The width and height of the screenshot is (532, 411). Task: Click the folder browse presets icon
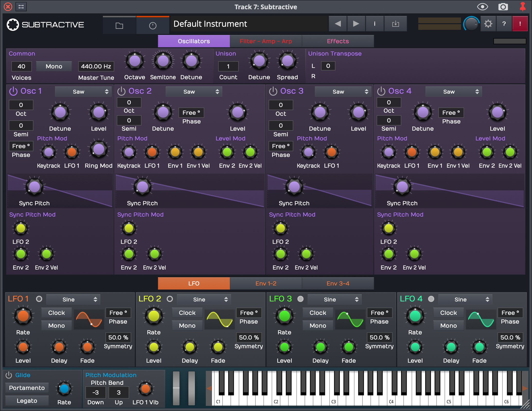[x=119, y=25]
